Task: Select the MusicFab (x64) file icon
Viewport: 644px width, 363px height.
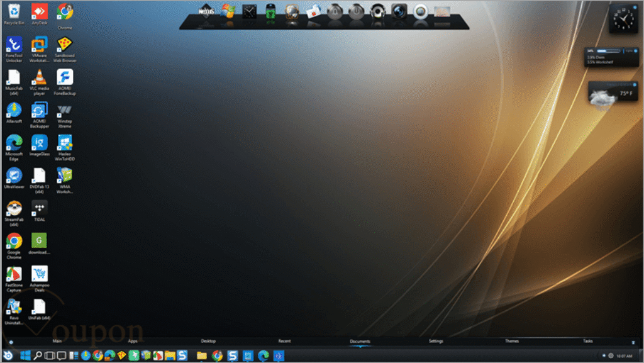Action: pos(14,82)
